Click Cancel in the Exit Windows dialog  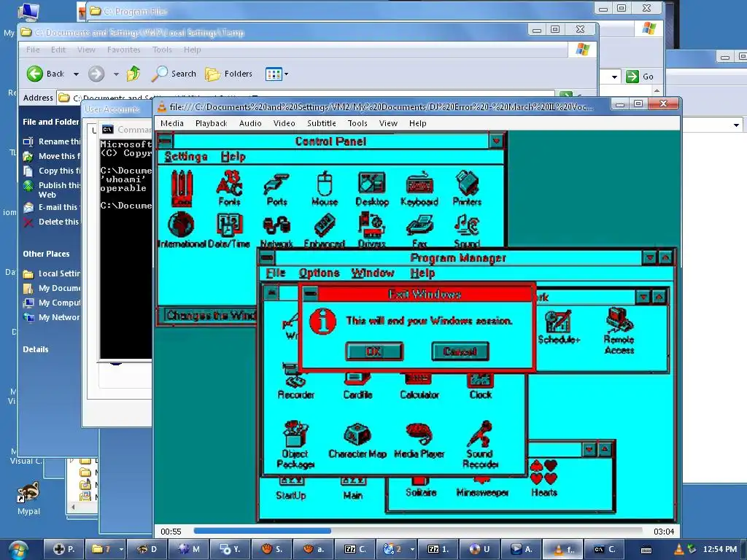click(460, 351)
